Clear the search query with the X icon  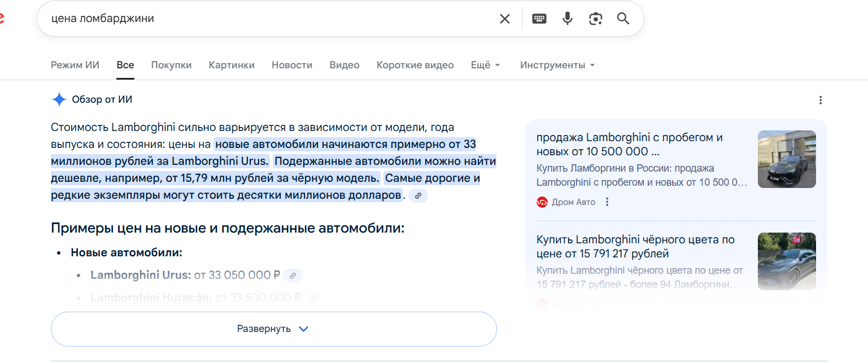(x=504, y=19)
